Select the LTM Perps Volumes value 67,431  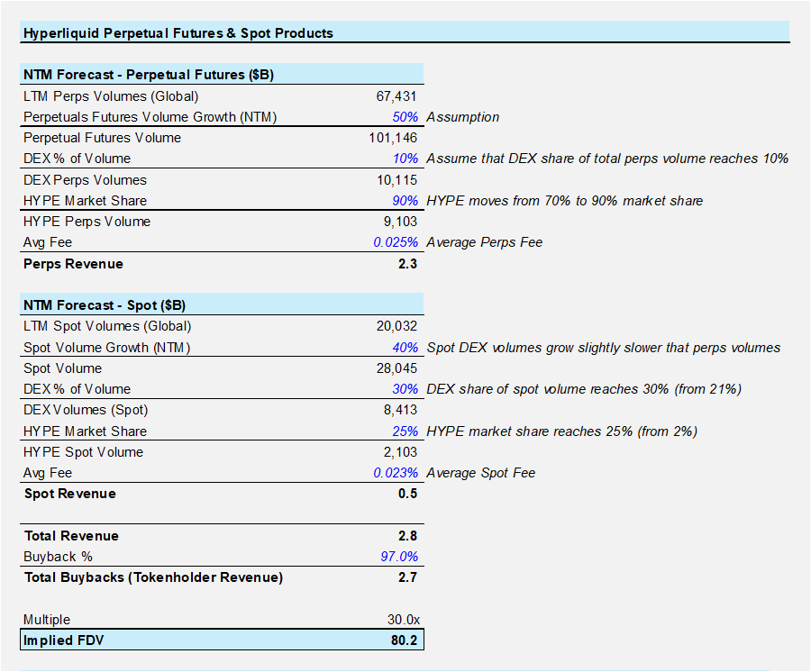point(396,96)
